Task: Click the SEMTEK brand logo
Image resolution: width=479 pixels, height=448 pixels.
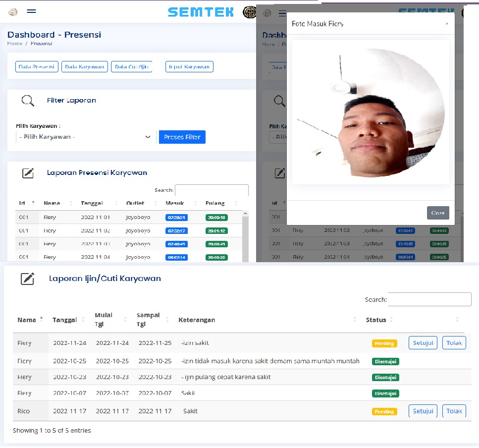Action: tap(201, 12)
